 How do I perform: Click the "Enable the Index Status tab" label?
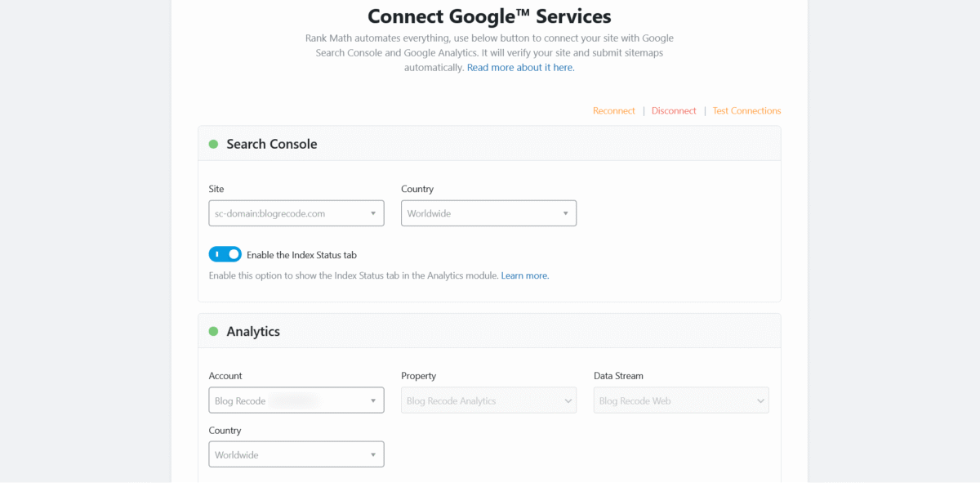301,255
